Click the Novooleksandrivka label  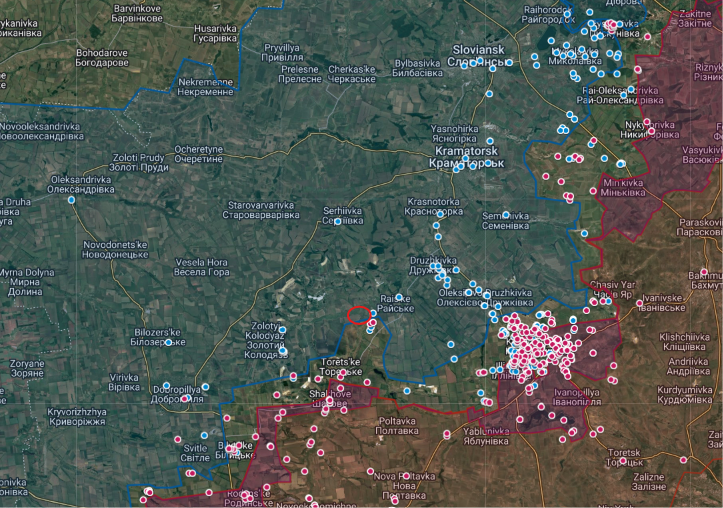[41, 131]
